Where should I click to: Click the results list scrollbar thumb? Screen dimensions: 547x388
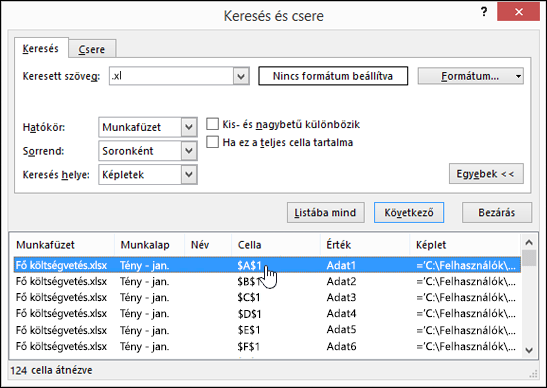pyautogui.click(x=529, y=258)
